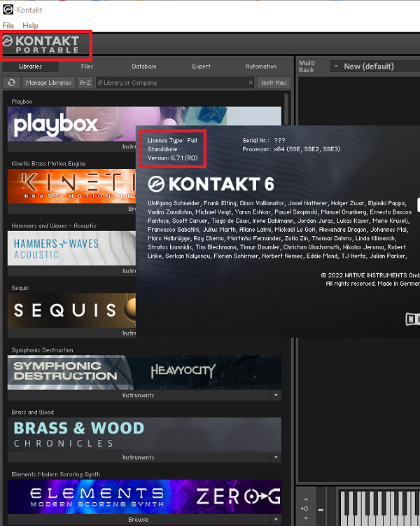Open the Help menu

(x=30, y=25)
